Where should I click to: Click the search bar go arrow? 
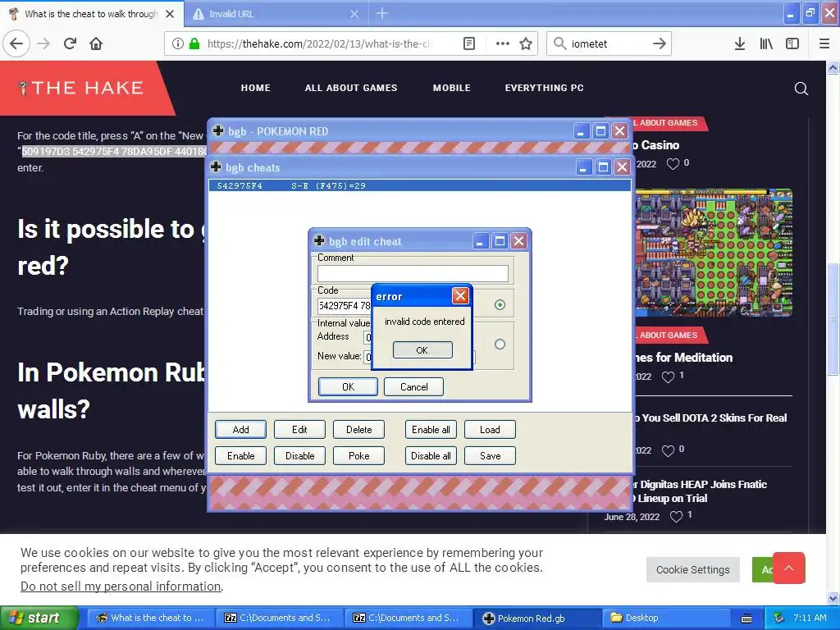(660, 43)
